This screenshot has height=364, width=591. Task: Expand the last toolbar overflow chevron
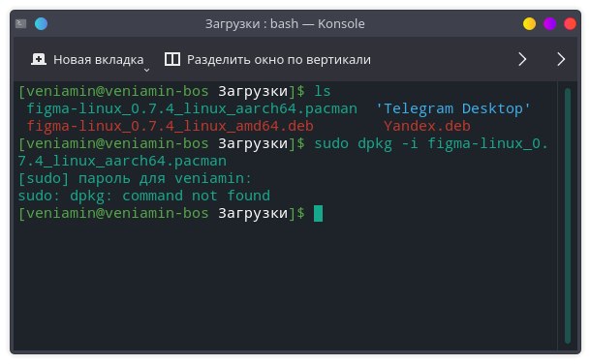tap(561, 59)
